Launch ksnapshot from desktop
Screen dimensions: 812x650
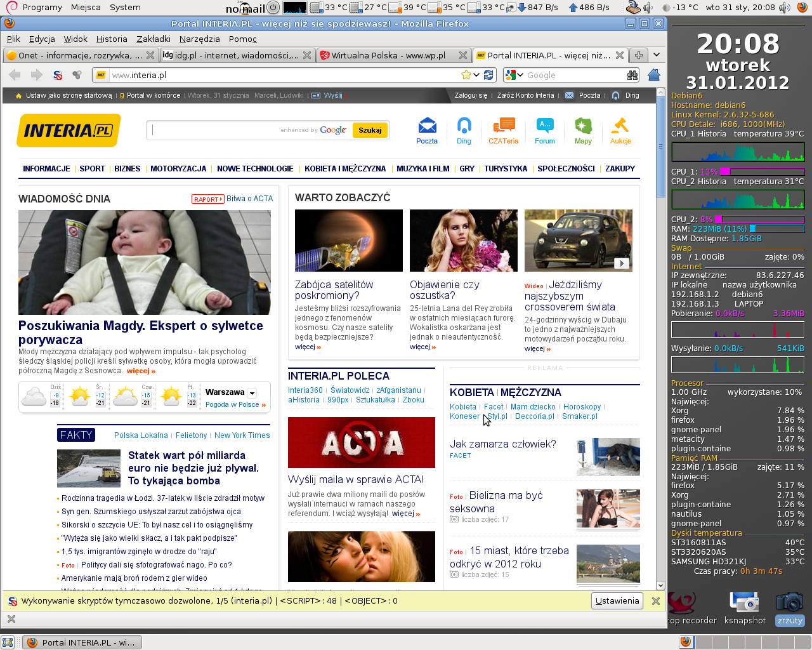point(744,607)
